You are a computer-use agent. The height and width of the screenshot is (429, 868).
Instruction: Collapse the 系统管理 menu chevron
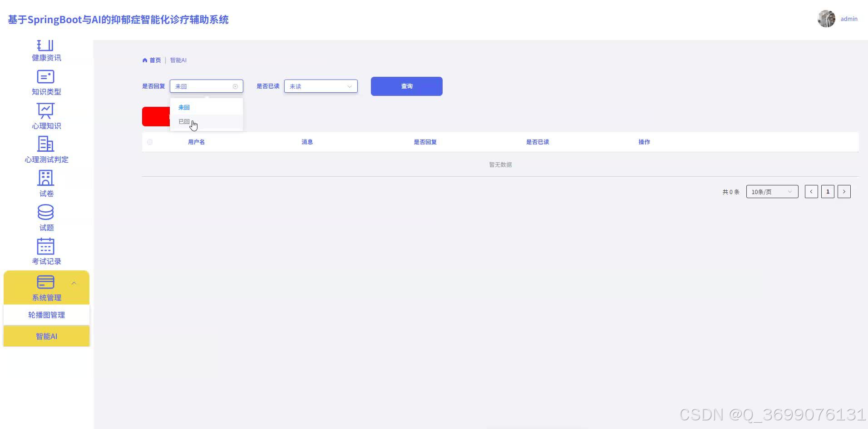click(74, 283)
